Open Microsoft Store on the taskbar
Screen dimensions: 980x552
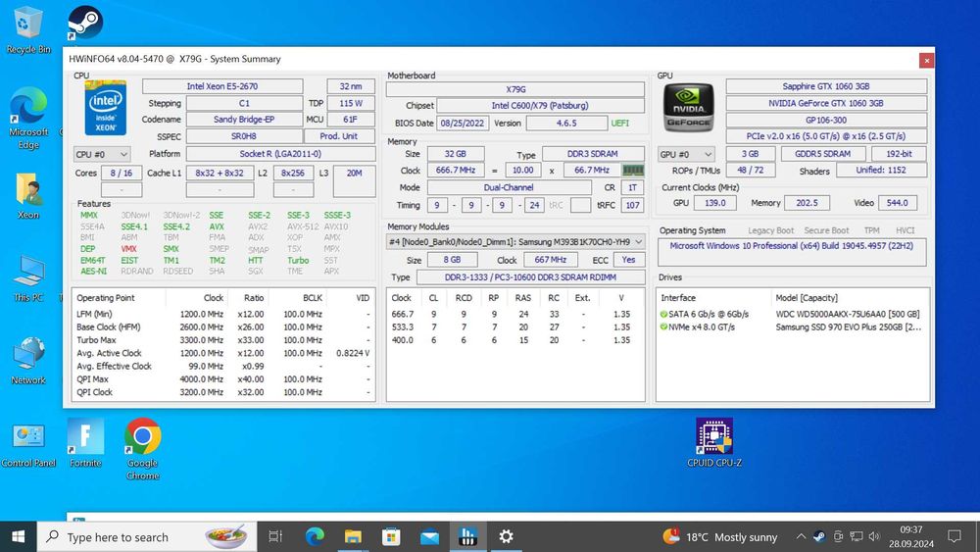tap(391, 536)
